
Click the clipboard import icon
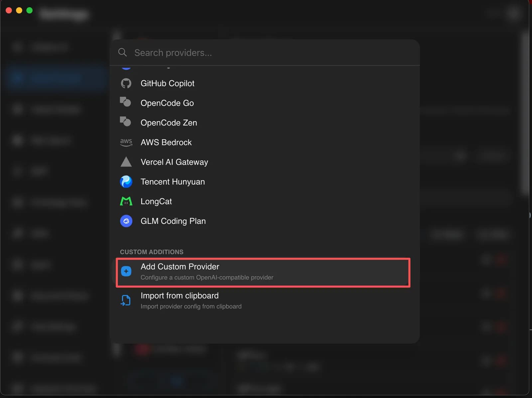pyautogui.click(x=126, y=300)
